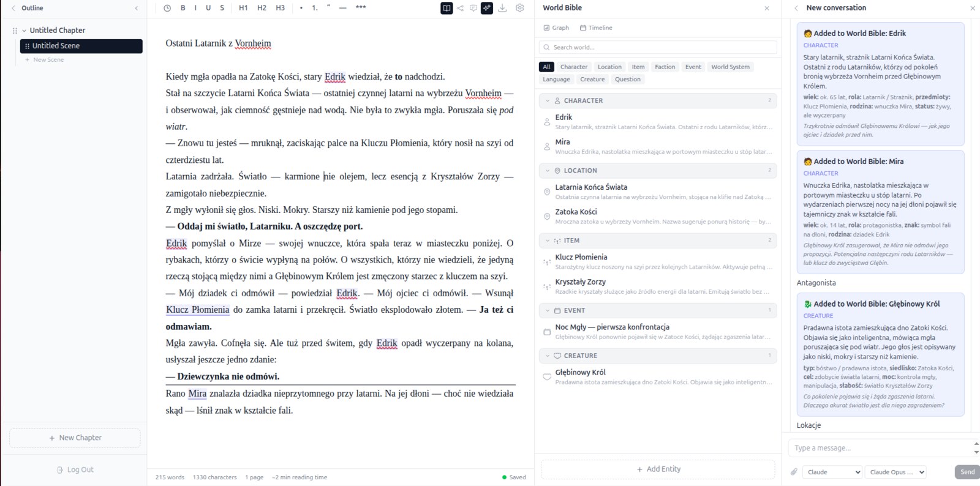Open the comments speech bubble icon
The height and width of the screenshot is (486, 980).
click(473, 8)
